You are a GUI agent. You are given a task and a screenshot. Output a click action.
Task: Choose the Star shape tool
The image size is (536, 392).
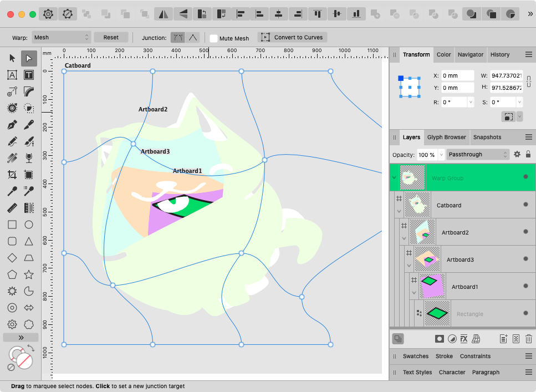tap(29, 274)
